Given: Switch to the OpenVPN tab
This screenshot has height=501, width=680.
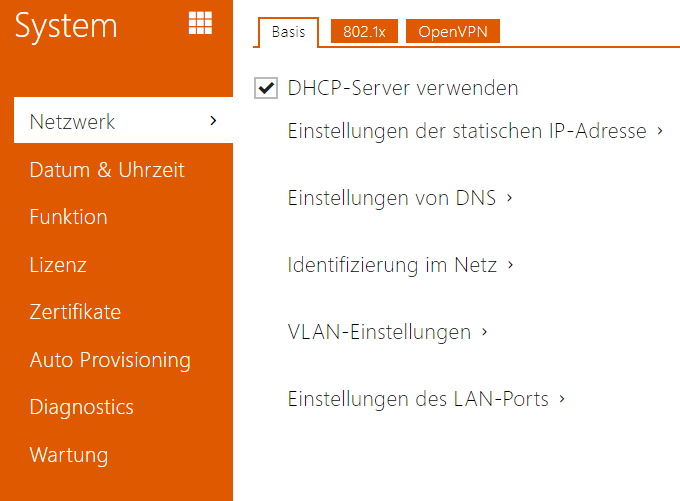Looking at the screenshot, I should [x=453, y=32].
